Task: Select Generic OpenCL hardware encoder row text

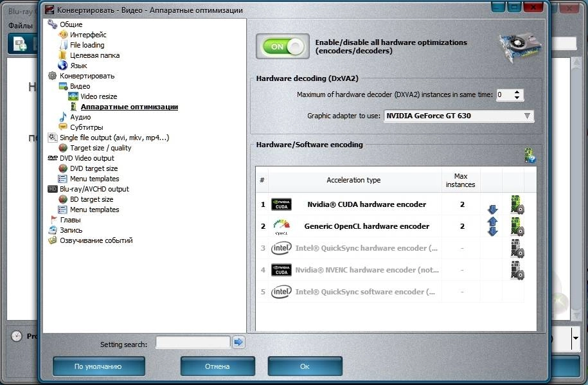Action: [367, 226]
